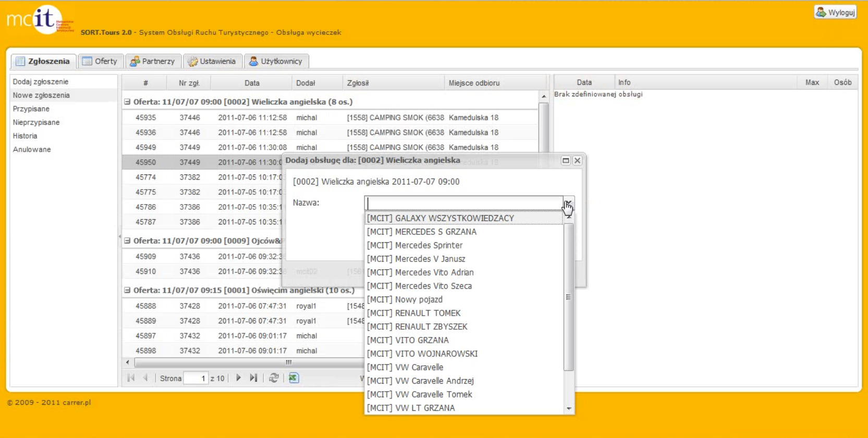868x438 pixels.
Task: Click the page number input field
Action: (x=197, y=378)
